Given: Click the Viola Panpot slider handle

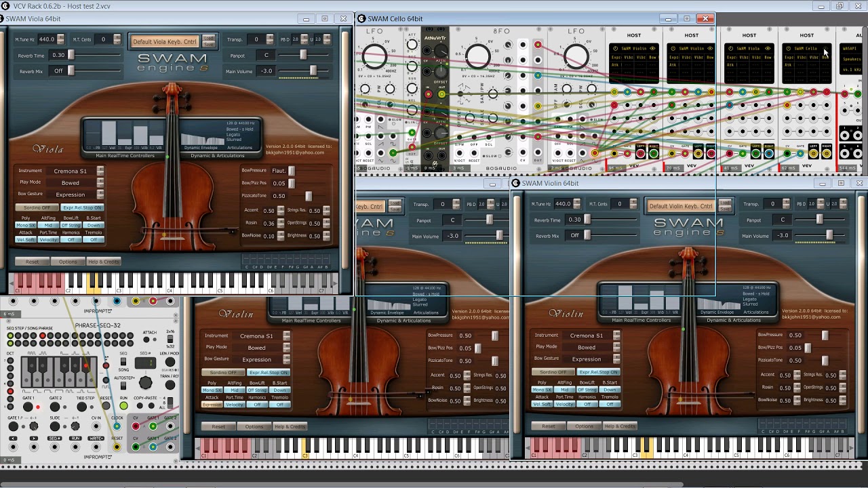Looking at the screenshot, I should tap(302, 55).
